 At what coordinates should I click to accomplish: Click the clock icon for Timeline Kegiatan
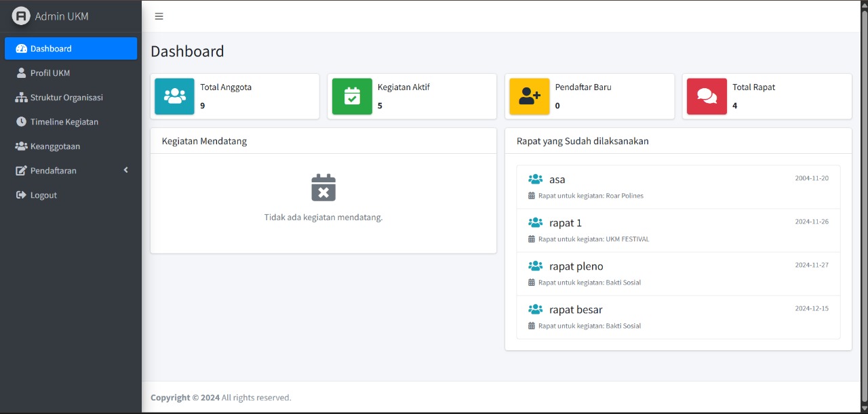21,122
